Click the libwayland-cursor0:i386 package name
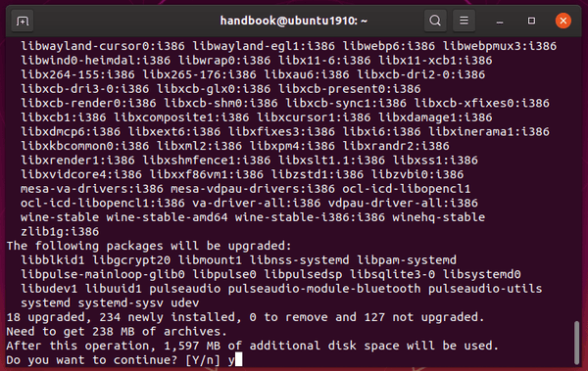Viewport: 588px width, 371px height. pyautogui.click(x=103, y=46)
